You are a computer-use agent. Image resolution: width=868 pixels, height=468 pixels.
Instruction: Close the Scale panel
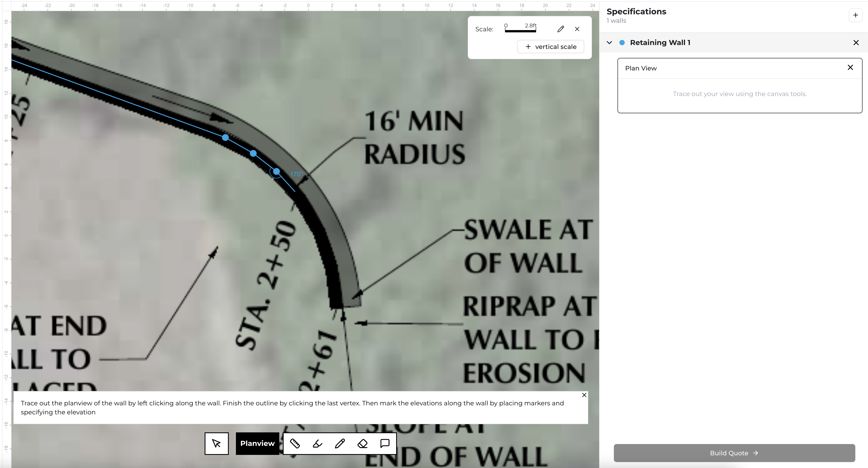pos(577,29)
